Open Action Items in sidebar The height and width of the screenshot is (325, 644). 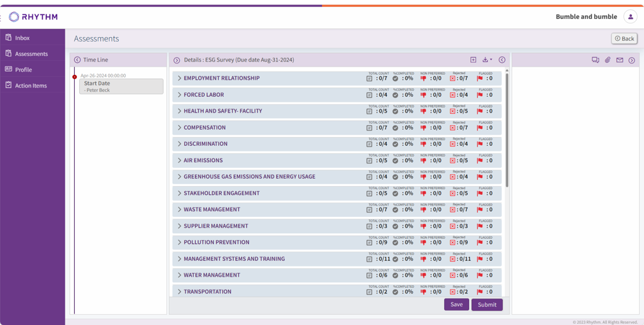pos(30,85)
